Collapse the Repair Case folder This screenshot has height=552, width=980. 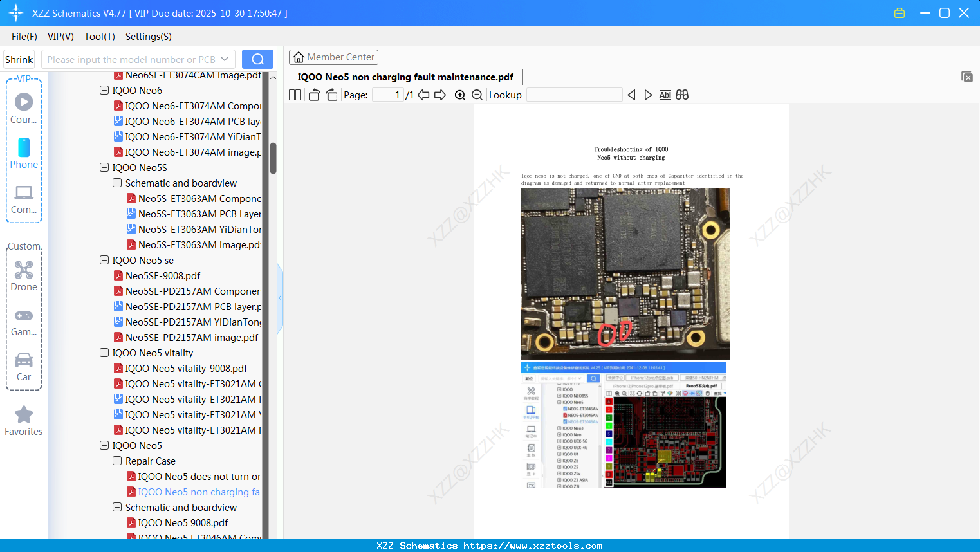pyautogui.click(x=117, y=461)
